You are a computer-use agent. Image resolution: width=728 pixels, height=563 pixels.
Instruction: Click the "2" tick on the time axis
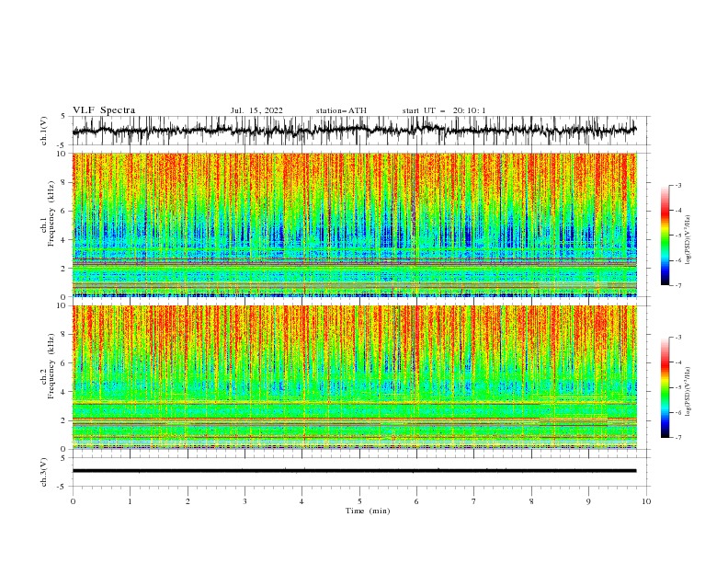(188, 501)
